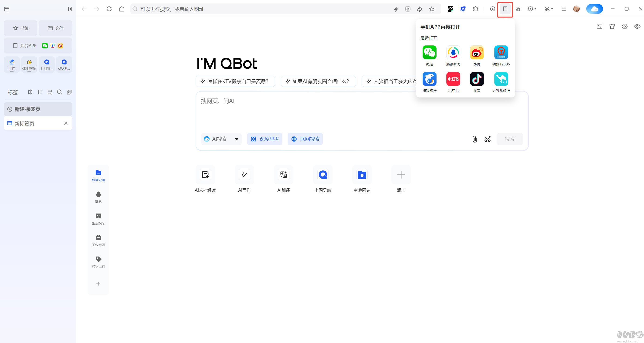Toggle 联网搜索 on

(305, 139)
